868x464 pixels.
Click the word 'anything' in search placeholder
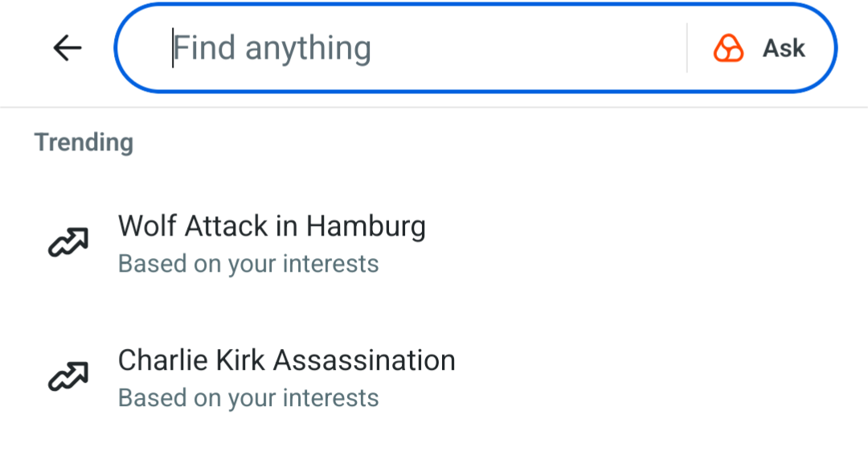click(x=308, y=49)
